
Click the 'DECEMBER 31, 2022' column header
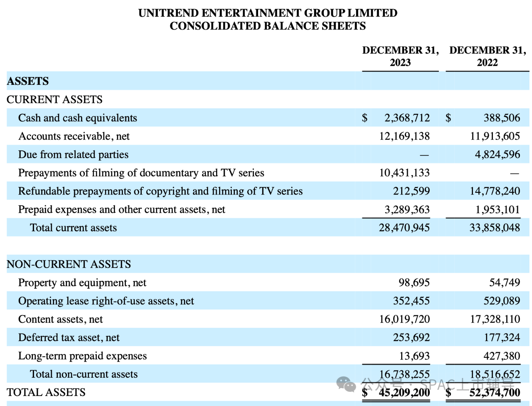click(x=488, y=56)
